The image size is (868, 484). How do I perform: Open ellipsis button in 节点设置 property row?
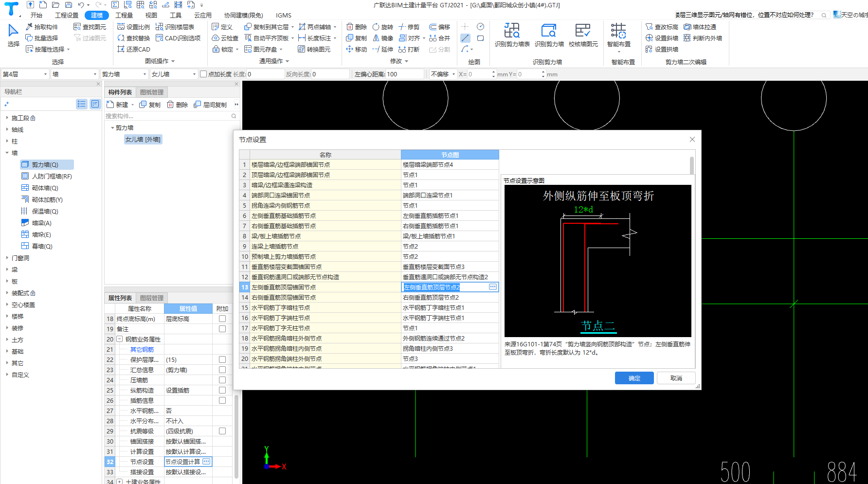[x=206, y=462]
